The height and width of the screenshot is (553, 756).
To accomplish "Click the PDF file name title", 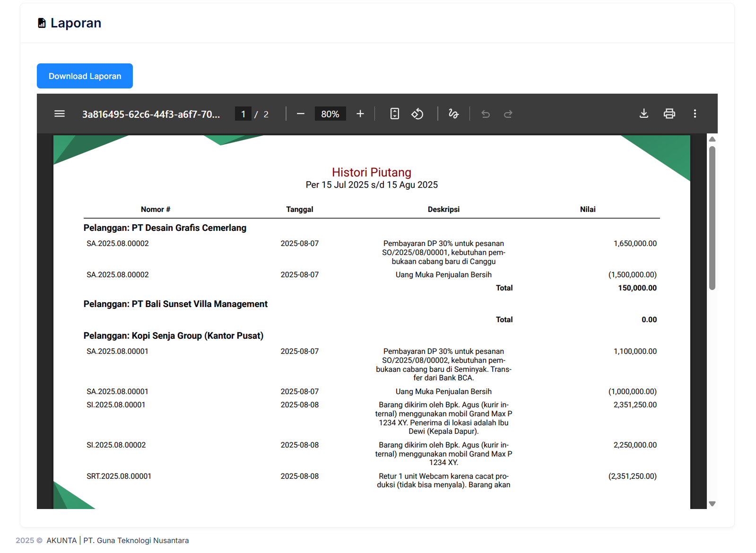I will coord(151,114).
